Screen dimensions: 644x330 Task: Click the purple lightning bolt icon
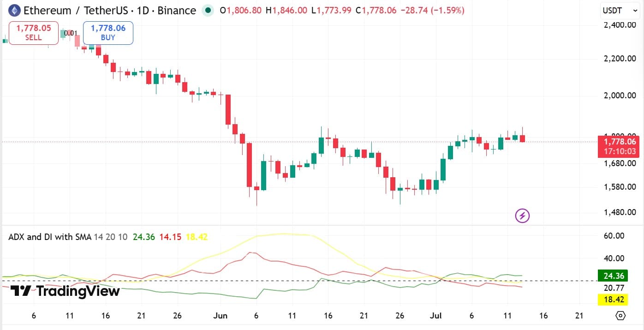coord(522,215)
